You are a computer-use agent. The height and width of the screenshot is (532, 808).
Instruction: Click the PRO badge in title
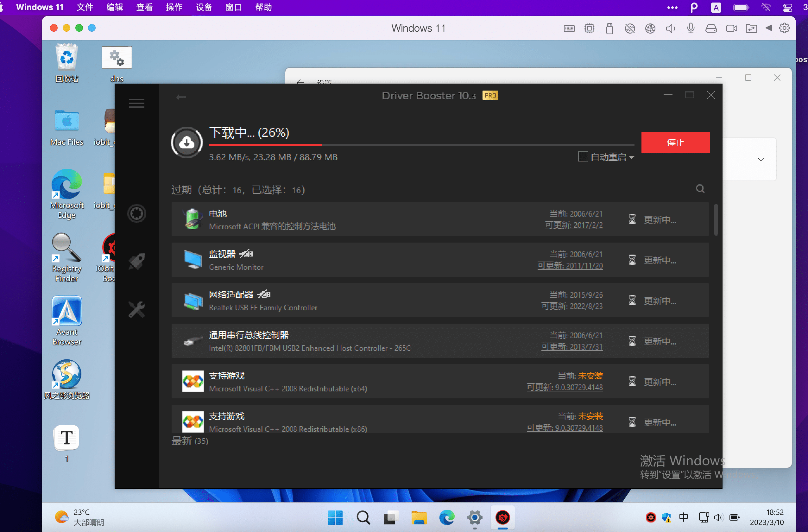(x=490, y=95)
